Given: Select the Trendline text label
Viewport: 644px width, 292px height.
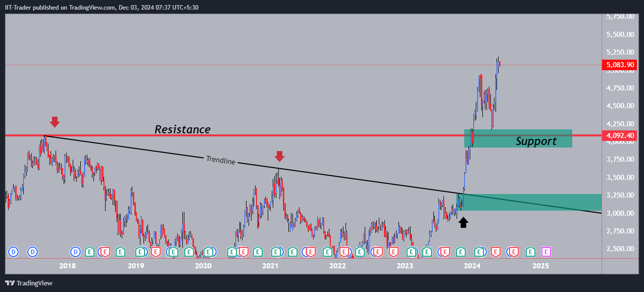Looking at the screenshot, I should coord(220,160).
